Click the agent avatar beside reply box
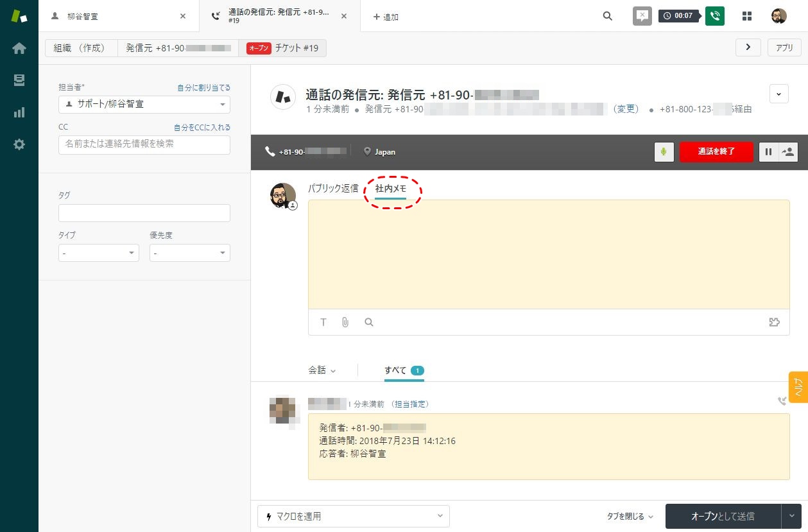Screen dimensions: 808x532 (283, 196)
